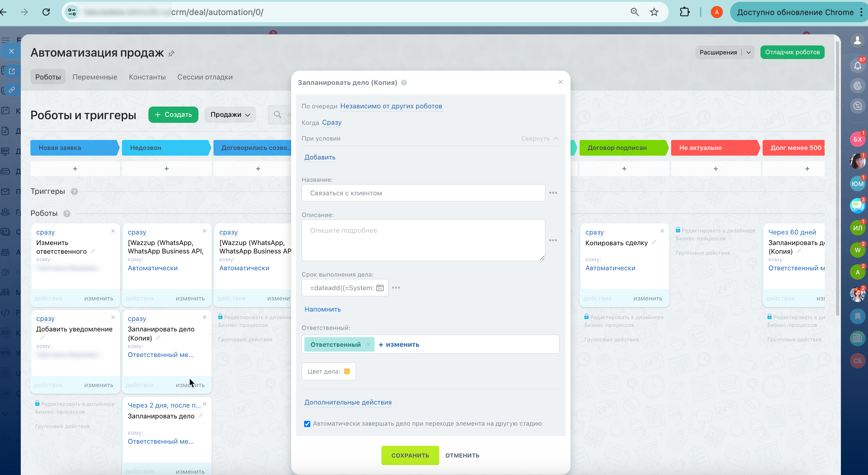
Task: Click help icon next to Триггеры
Action: 74,191
